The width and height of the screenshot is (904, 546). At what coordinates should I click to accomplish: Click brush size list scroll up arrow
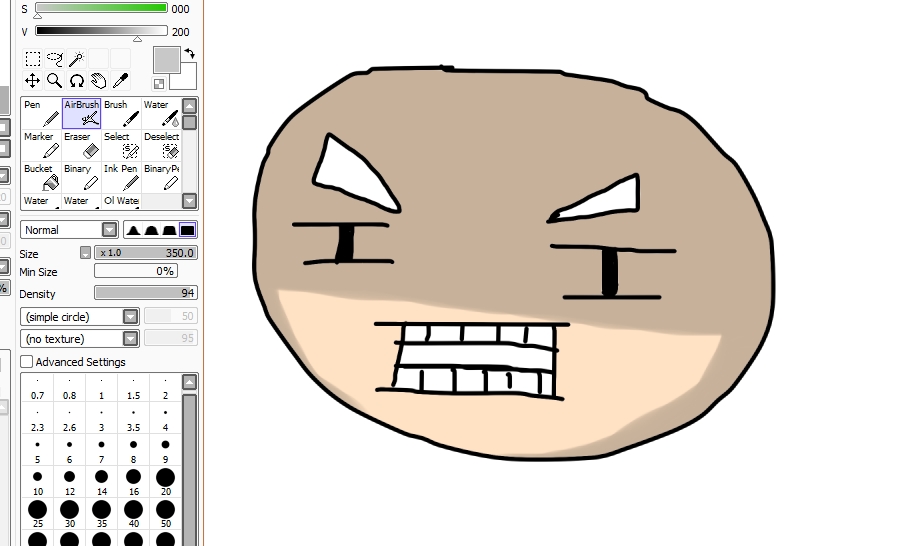[x=189, y=382]
